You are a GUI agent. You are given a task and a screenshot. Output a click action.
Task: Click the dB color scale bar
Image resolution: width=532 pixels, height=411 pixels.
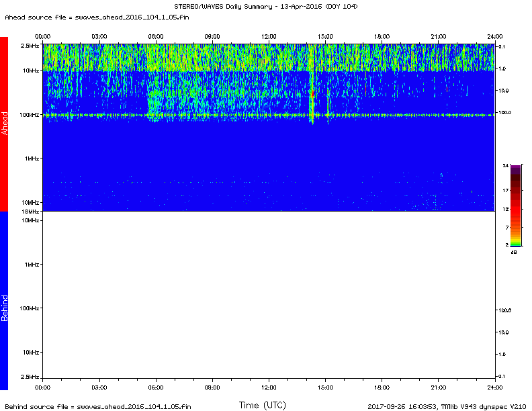pos(515,205)
